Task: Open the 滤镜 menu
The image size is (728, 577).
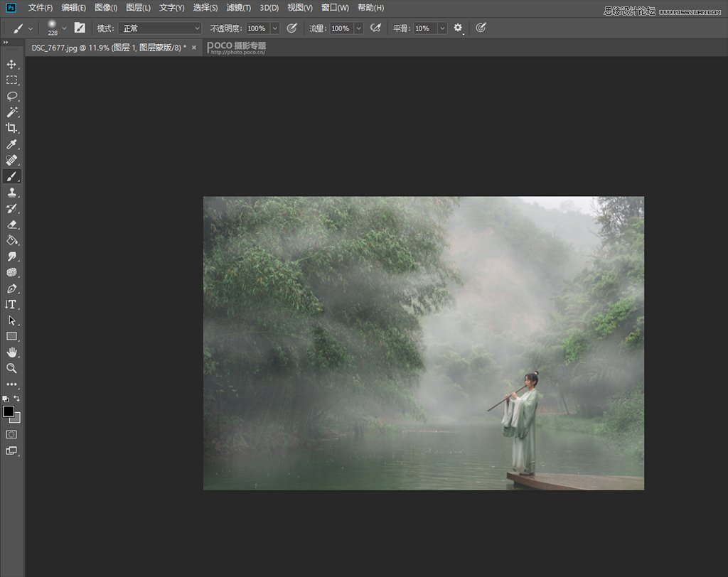Action: [x=238, y=8]
